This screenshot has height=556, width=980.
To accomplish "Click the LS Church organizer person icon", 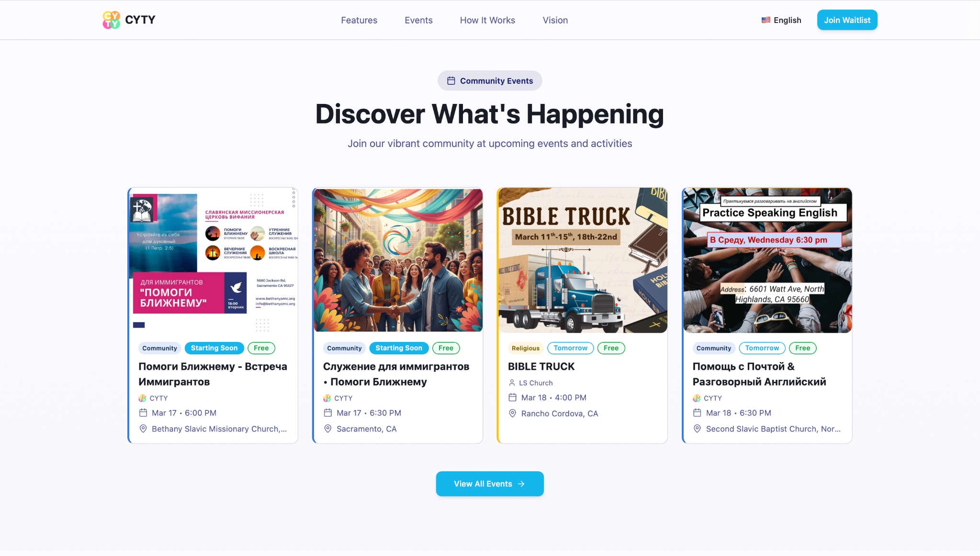I will [512, 383].
